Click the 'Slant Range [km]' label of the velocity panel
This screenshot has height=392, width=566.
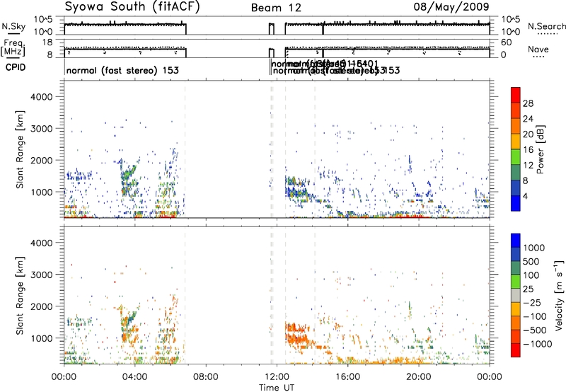click(x=21, y=296)
